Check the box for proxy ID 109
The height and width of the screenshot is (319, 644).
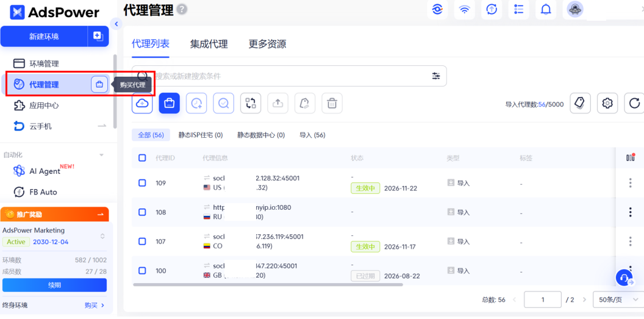click(x=142, y=183)
